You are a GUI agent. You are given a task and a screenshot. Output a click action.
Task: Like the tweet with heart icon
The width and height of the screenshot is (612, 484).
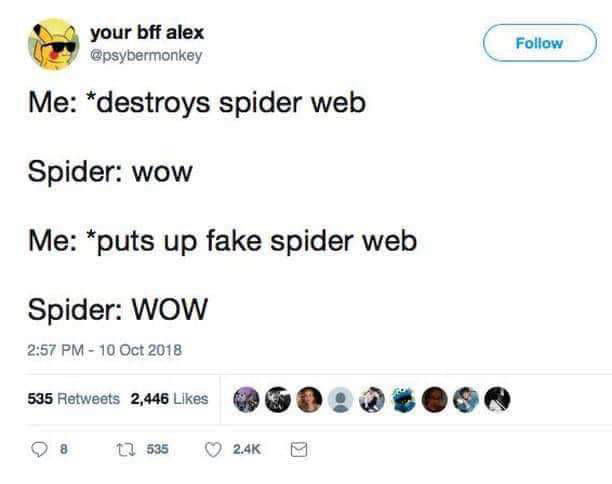click(213, 450)
